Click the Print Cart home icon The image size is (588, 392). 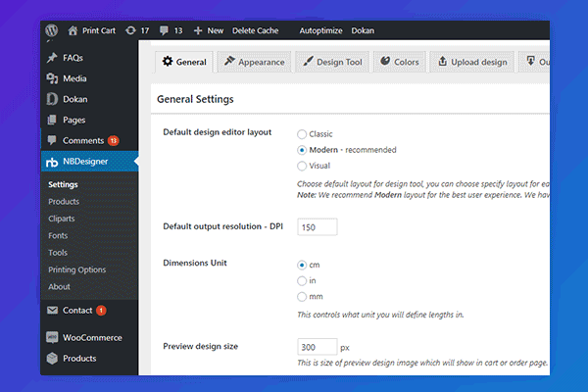[x=73, y=30]
